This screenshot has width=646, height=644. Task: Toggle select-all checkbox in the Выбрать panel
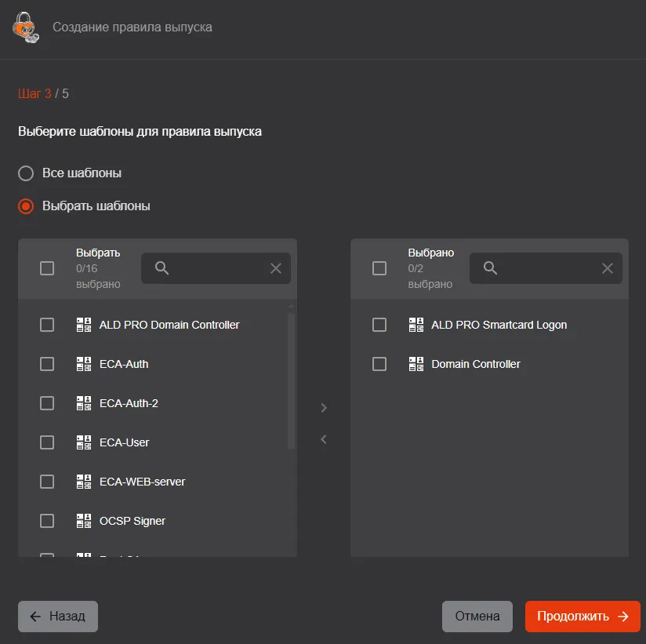[47, 268]
